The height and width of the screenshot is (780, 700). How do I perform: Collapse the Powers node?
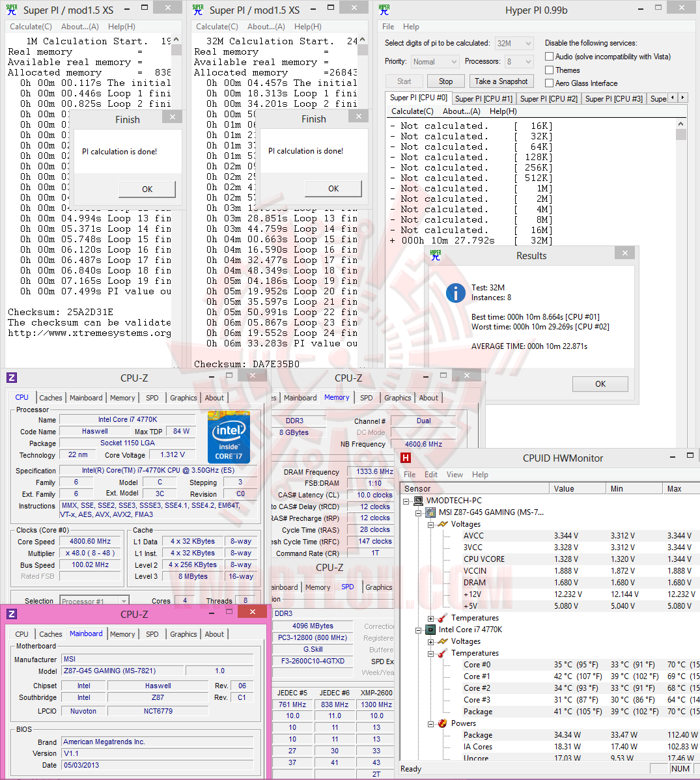[430, 724]
